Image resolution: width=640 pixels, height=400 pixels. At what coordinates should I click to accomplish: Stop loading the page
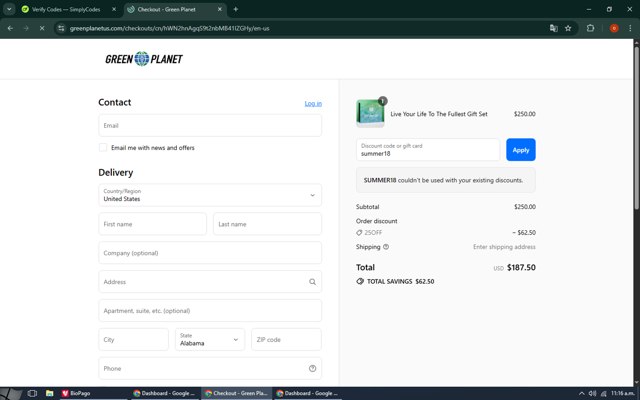42,28
